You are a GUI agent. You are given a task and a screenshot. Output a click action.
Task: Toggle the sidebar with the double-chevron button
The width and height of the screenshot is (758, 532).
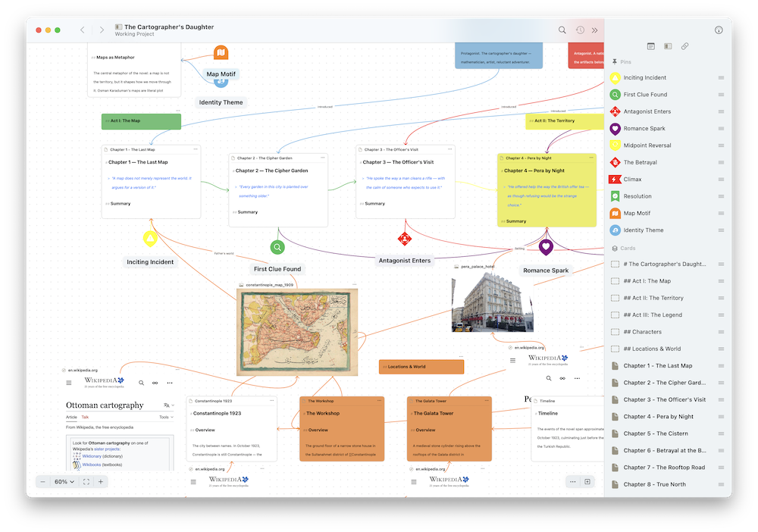tap(594, 30)
